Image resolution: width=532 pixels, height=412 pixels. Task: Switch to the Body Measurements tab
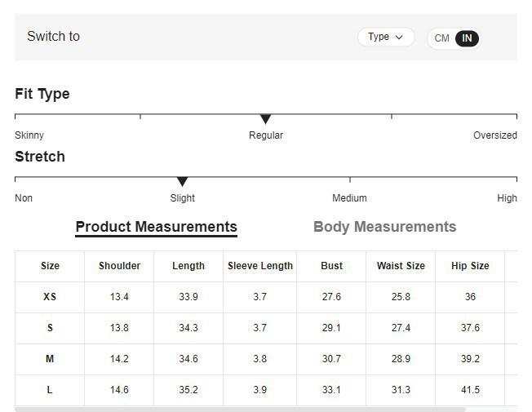tap(384, 227)
